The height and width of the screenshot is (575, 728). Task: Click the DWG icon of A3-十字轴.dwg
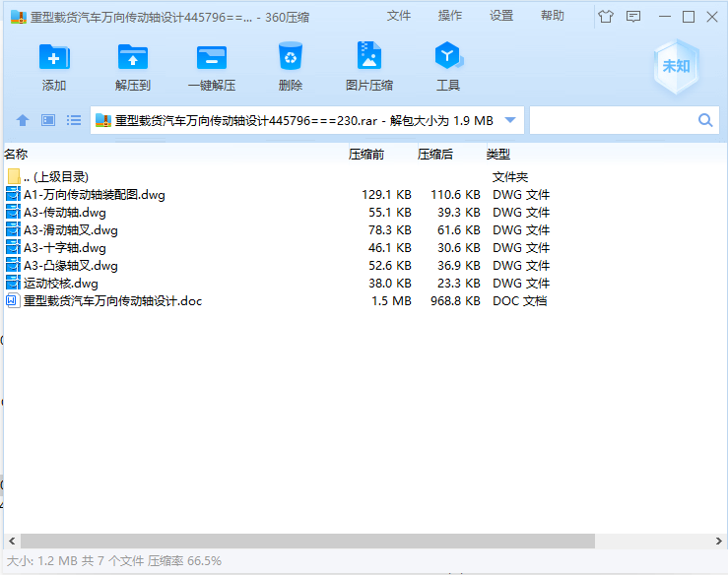13,247
